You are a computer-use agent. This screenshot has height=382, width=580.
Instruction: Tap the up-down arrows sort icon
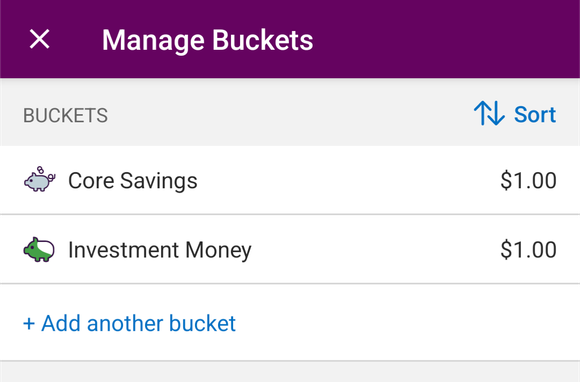click(489, 113)
